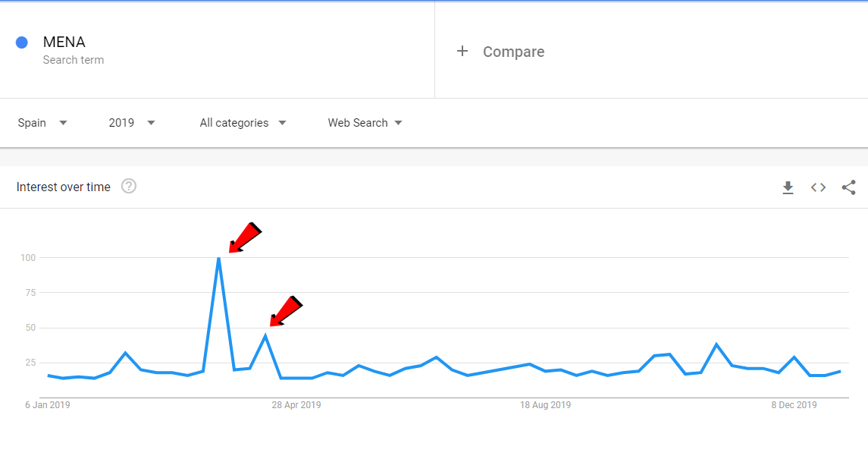Click the red arrow at the 100 peak
The height and width of the screenshot is (462, 868).
click(x=245, y=237)
